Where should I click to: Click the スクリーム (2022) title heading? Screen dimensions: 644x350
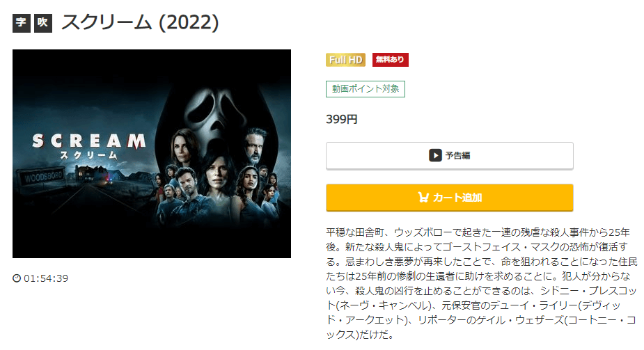pyautogui.click(x=140, y=22)
